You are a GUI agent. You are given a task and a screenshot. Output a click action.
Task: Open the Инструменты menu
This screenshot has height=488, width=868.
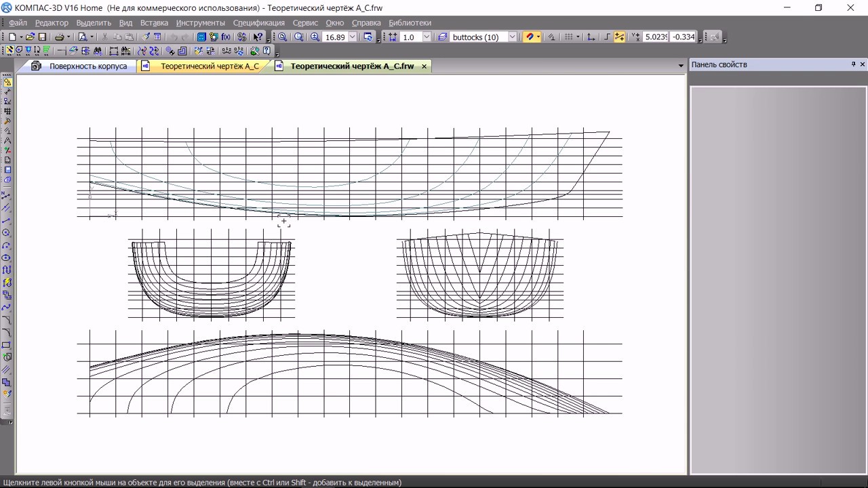click(x=201, y=22)
